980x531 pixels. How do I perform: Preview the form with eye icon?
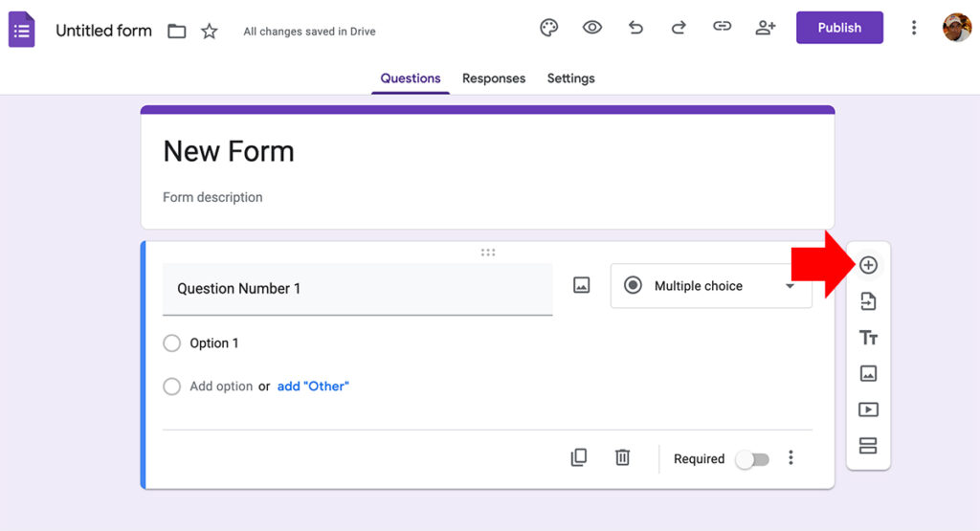[591, 28]
